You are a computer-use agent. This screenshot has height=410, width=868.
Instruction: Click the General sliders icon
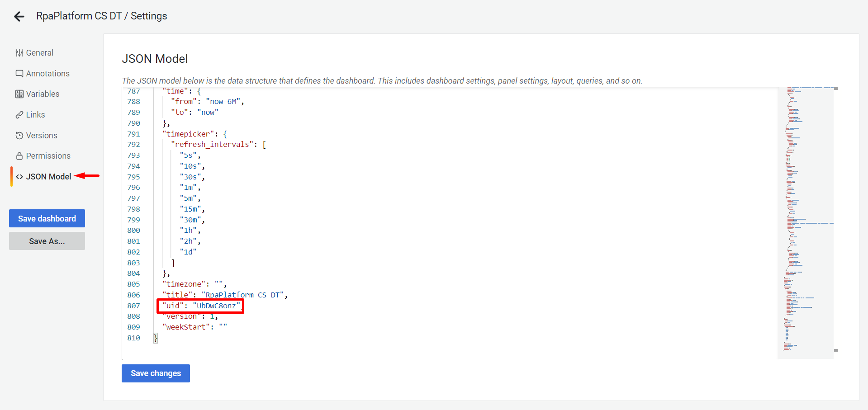[x=19, y=53]
